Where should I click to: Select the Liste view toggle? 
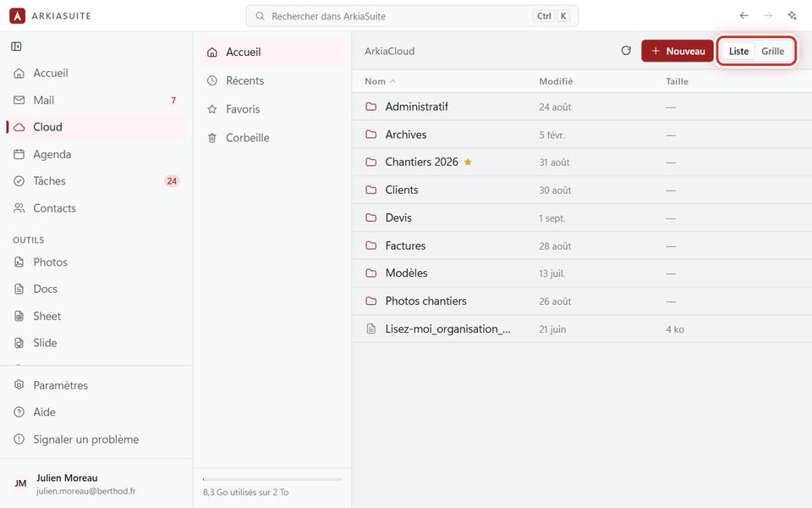pos(738,51)
